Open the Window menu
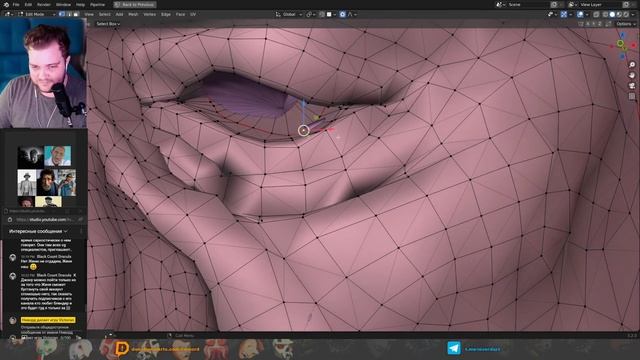This screenshot has height=360, width=640. pyautogui.click(x=63, y=4)
